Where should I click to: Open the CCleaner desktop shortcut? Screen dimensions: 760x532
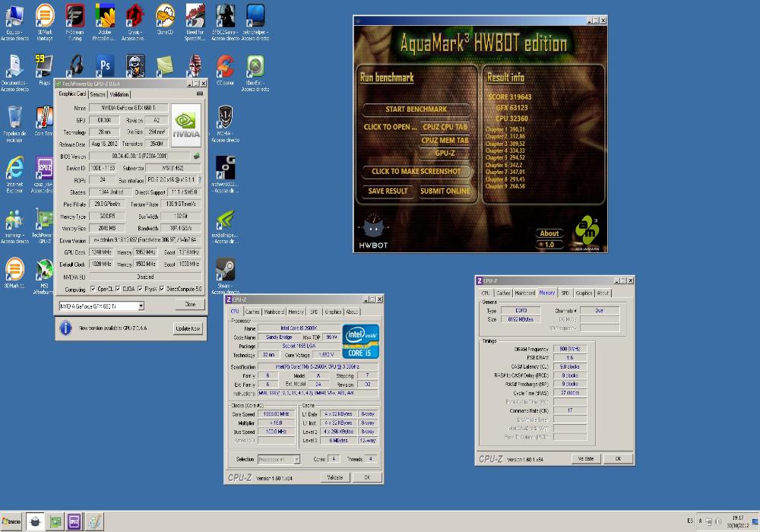[x=226, y=69]
